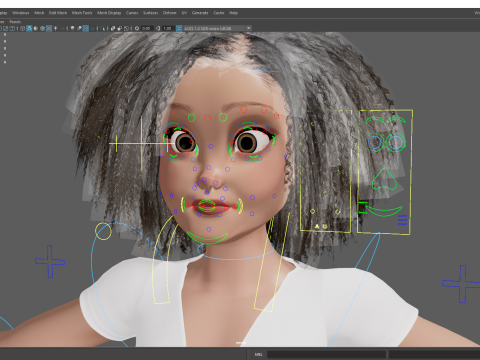Open the Cache menu
This screenshot has width=480, height=360.
point(219,13)
